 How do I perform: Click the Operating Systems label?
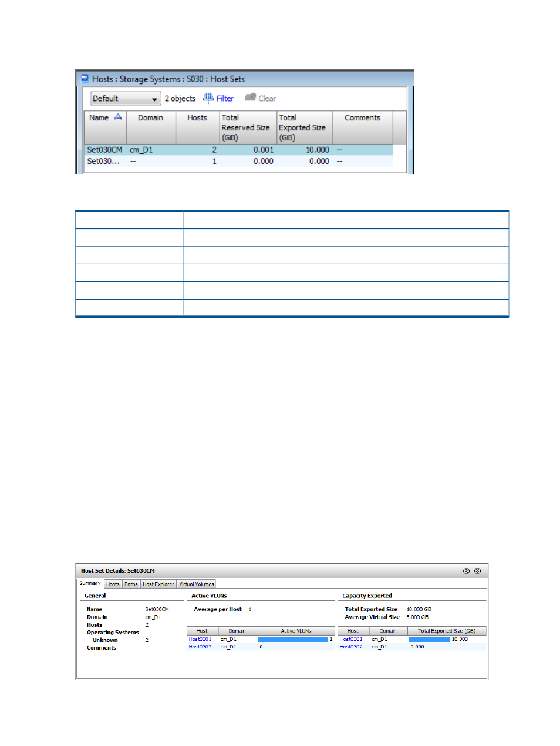[x=113, y=633]
